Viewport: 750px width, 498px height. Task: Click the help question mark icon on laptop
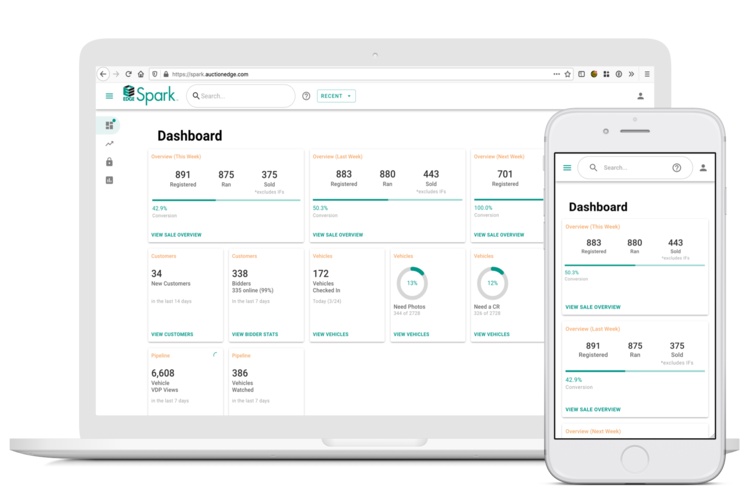(306, 96)
